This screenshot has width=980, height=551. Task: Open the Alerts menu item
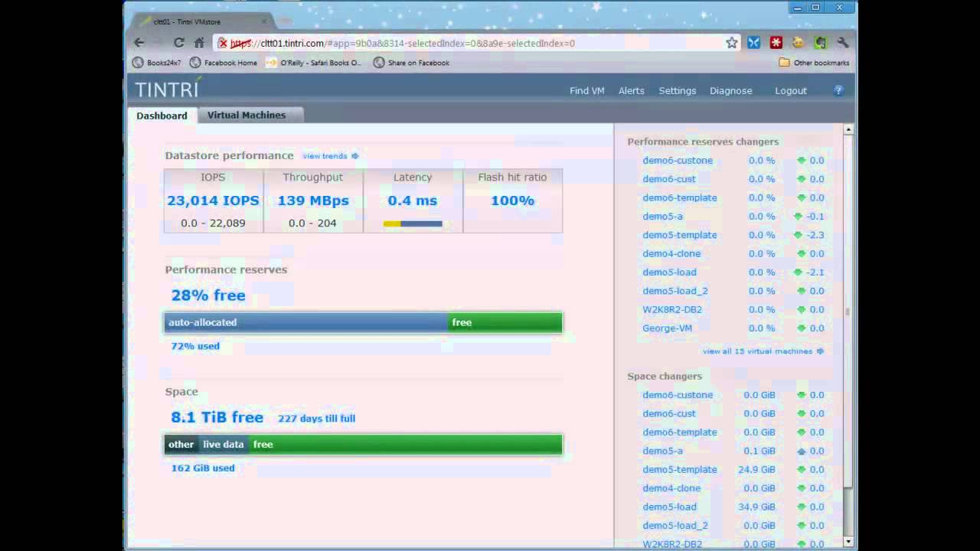[632, 90]
